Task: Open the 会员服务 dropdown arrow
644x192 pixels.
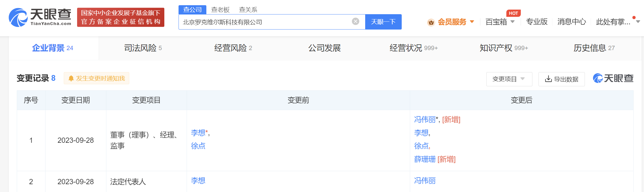Action: [x=472, y=22]
